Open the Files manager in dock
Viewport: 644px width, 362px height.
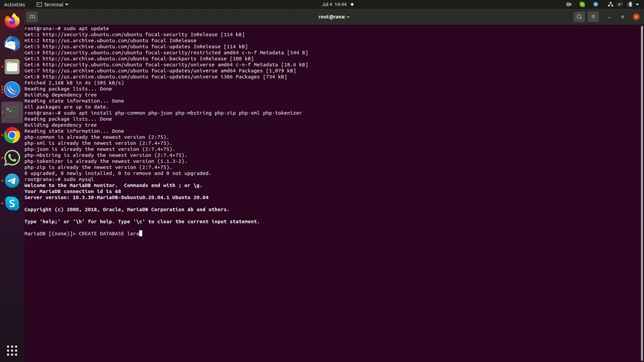click(x=12, y=66)
